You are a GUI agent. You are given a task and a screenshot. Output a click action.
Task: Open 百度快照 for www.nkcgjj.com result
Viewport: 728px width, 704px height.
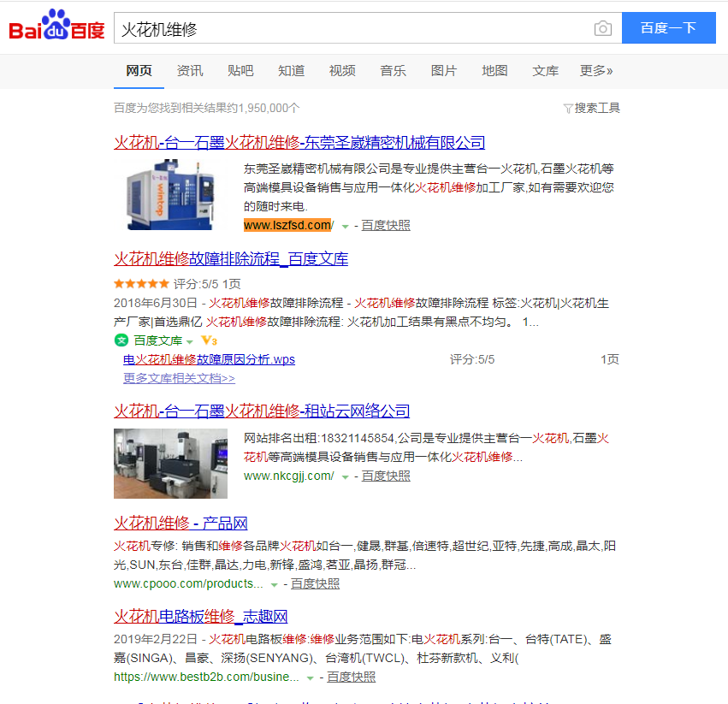(x=386, y=476)
